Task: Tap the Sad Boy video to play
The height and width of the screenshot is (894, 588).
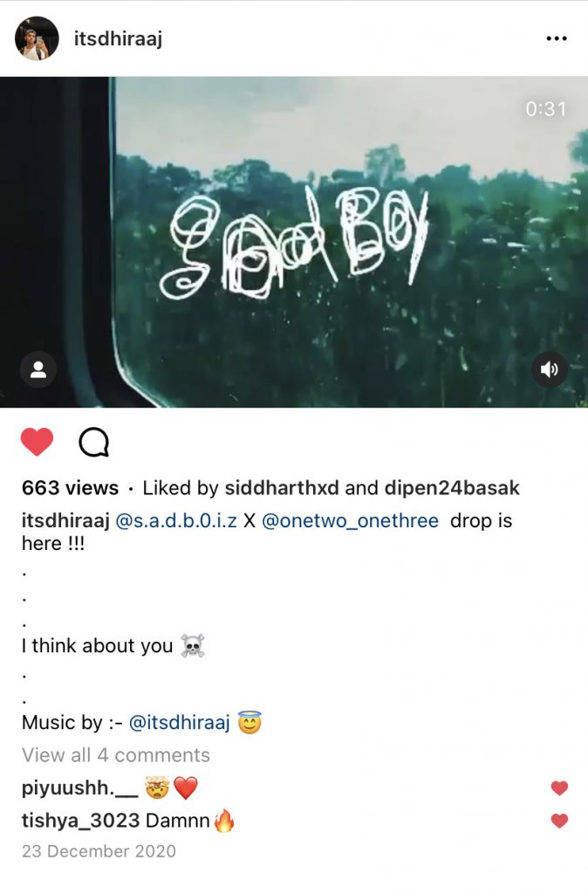Action: click(294, 242)
